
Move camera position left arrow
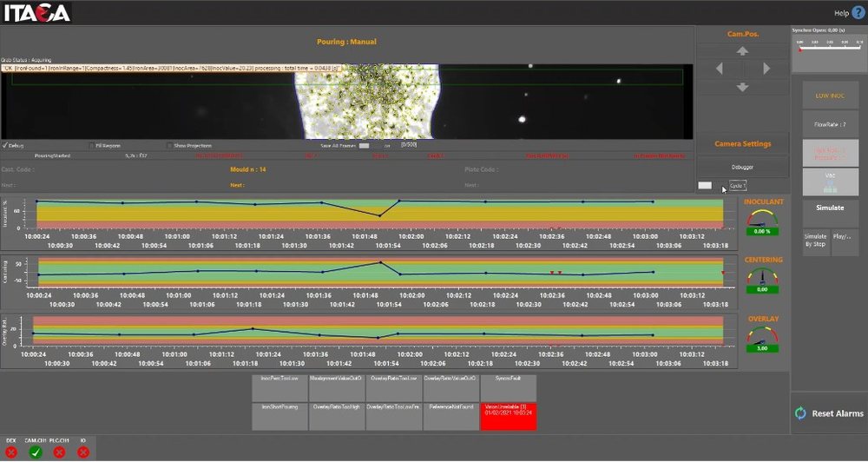click(719, 68)
